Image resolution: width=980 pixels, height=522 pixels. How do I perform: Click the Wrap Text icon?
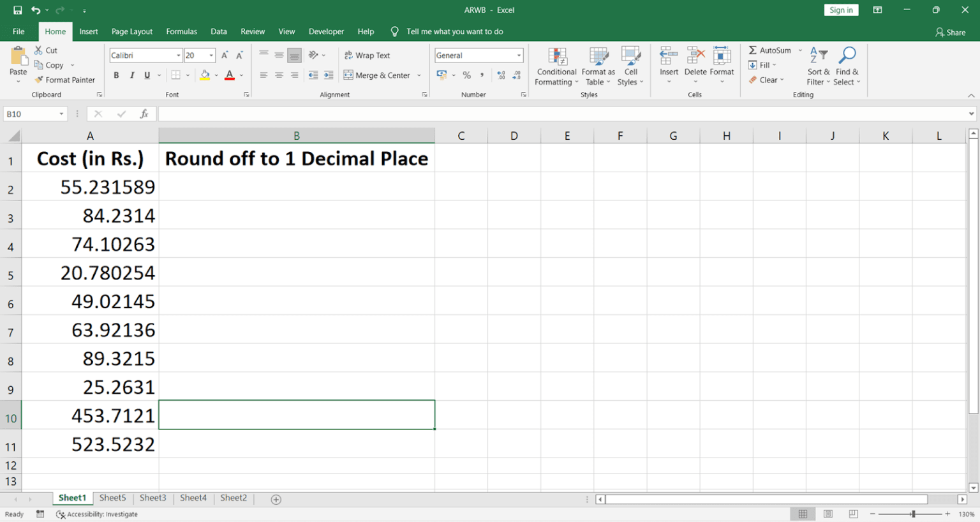[x=367, y=55]
